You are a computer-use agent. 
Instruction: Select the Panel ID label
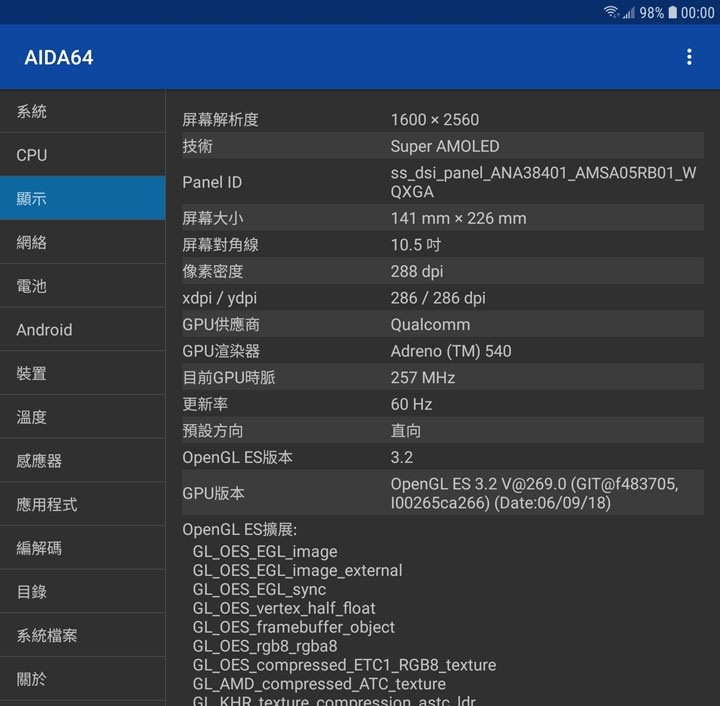[x=212, y=182]
